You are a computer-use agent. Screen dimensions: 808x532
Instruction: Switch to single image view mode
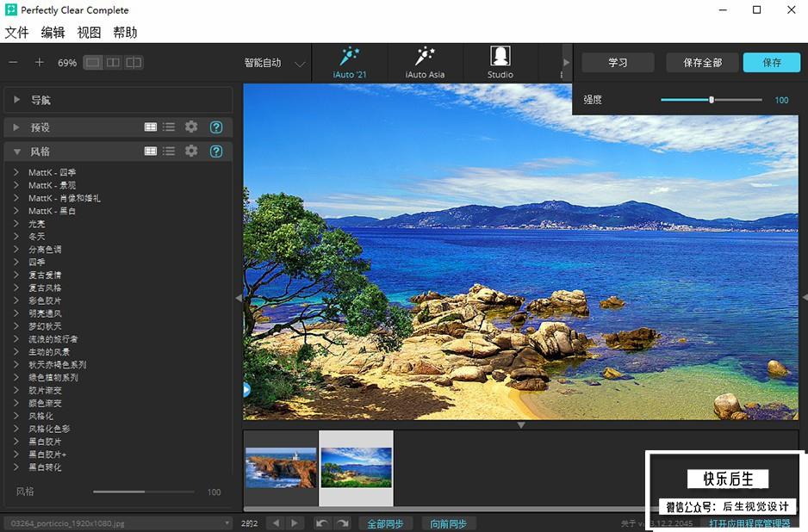tap(93, 63)
